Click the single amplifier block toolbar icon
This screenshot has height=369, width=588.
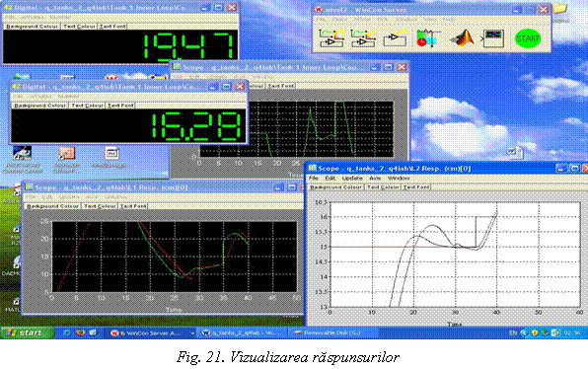pyautogui.click(x=395, y=38)
